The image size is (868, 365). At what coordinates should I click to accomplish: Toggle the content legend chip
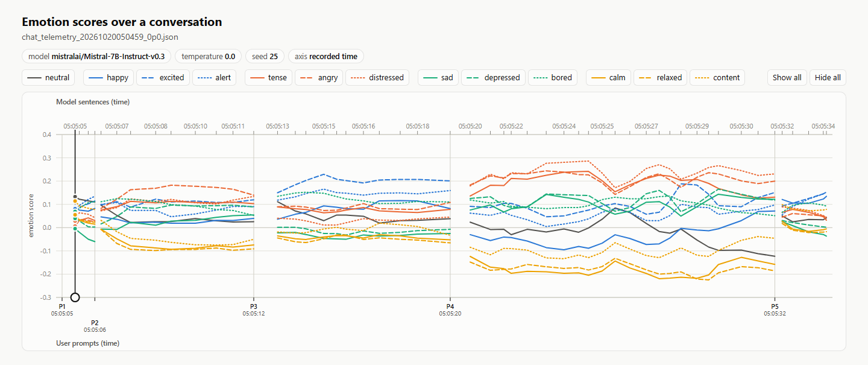click(x=717, y=77)
